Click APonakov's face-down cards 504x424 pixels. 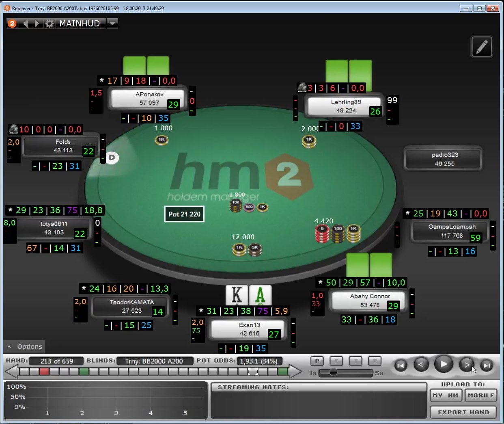coord(146,65)
